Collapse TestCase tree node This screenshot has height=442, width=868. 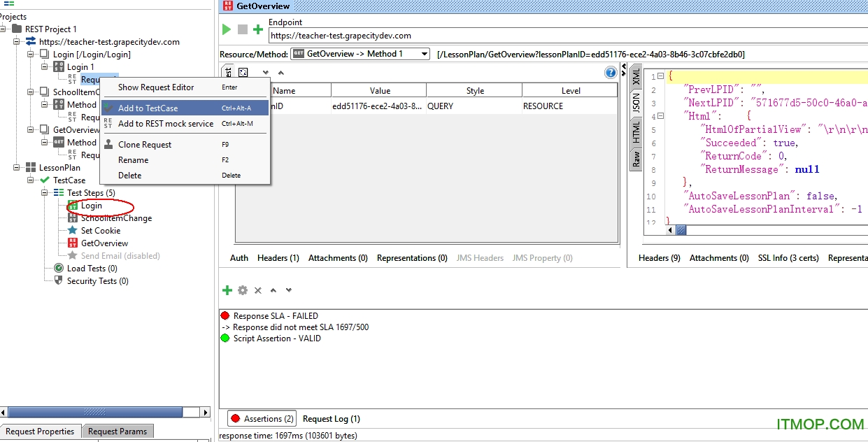coord(31,180)
